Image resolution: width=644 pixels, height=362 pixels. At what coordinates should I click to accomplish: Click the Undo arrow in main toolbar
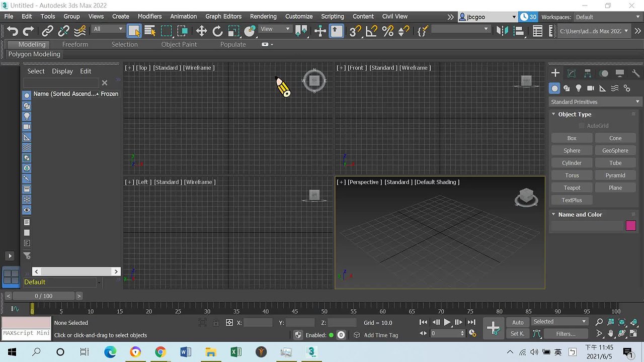tap(12, 31)
